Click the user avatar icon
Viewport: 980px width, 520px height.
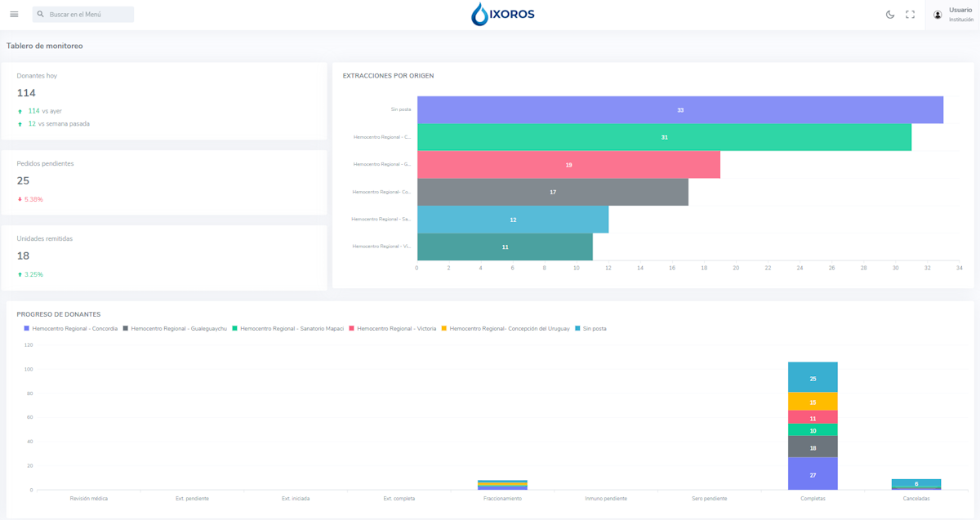tap(938, 15)
